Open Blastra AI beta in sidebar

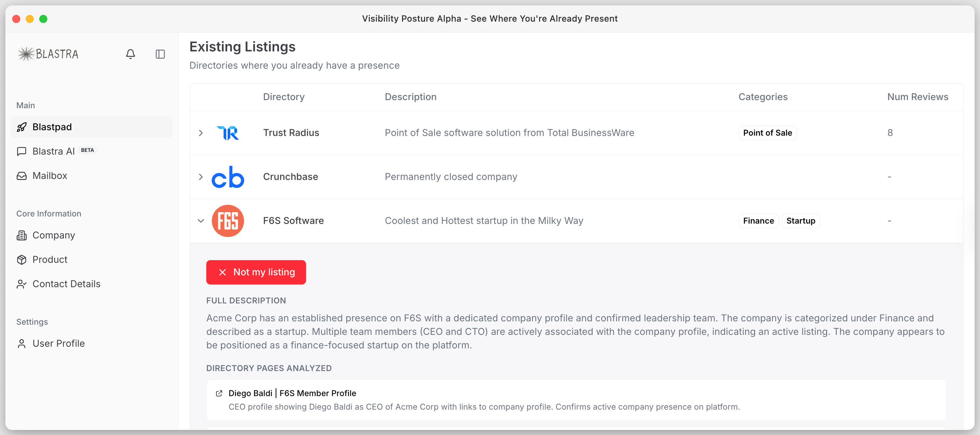pos(54,152)
